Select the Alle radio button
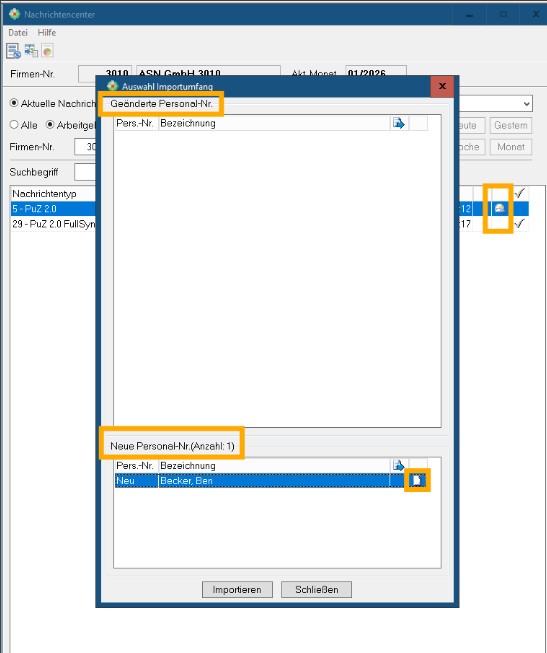The width and height of the screenshot is (547, 653). (14, 125)
